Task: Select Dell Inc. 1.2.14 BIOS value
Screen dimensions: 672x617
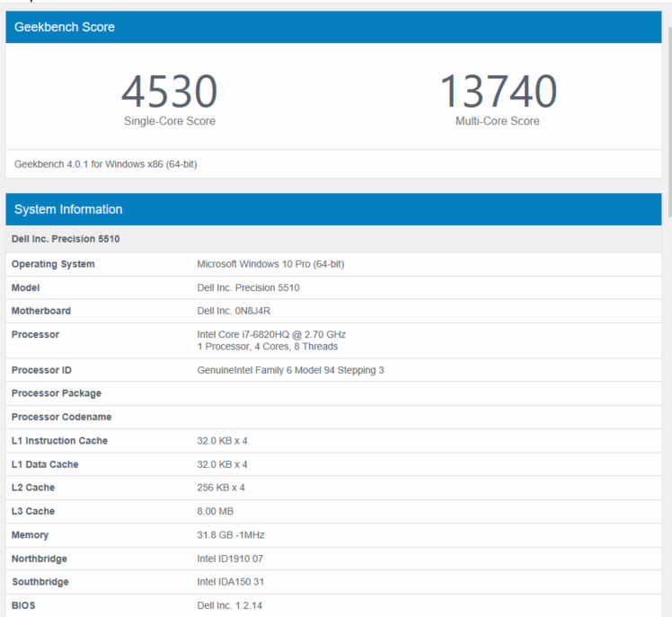Action: coord(230,605)
